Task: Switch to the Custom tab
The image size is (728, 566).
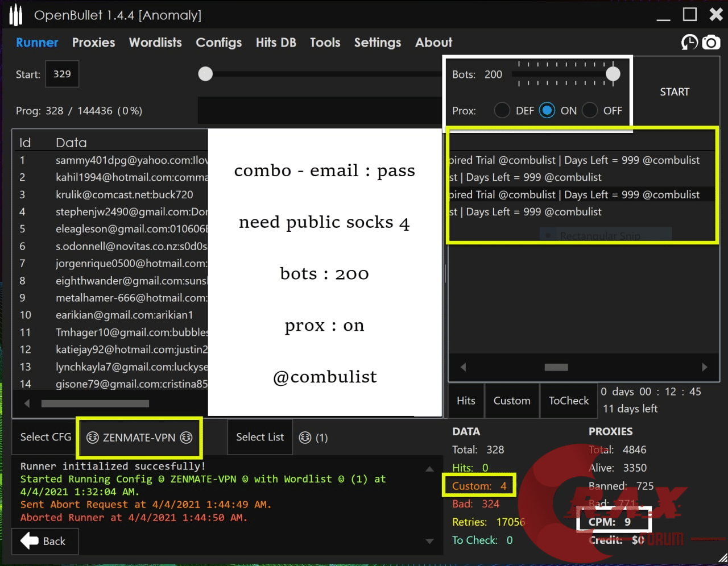Action: (x=512, y=401)
